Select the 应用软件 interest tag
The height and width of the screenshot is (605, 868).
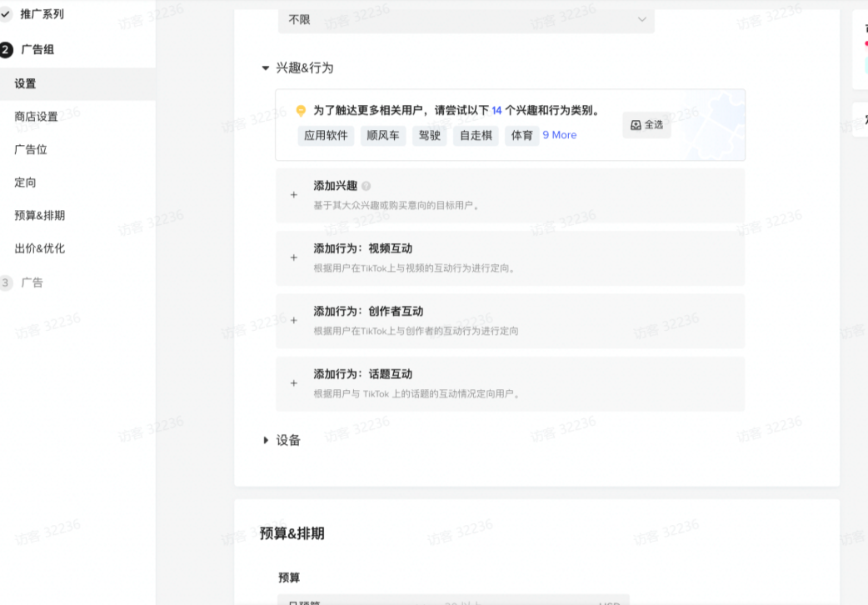326,135
